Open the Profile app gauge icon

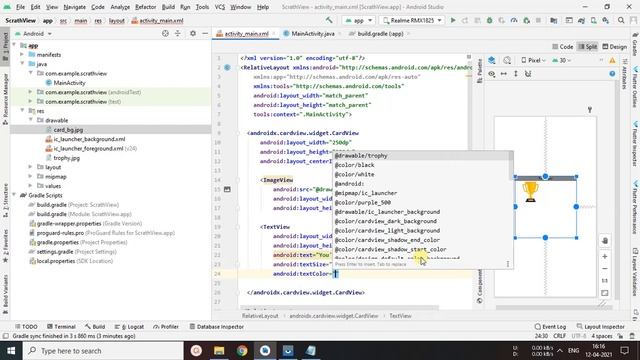pos(514,20)
